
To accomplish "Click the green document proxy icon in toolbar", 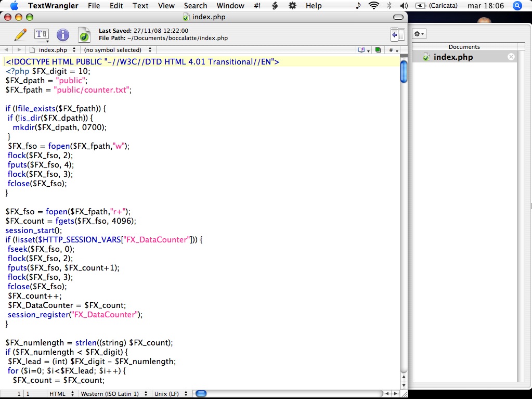I will 84,35.
